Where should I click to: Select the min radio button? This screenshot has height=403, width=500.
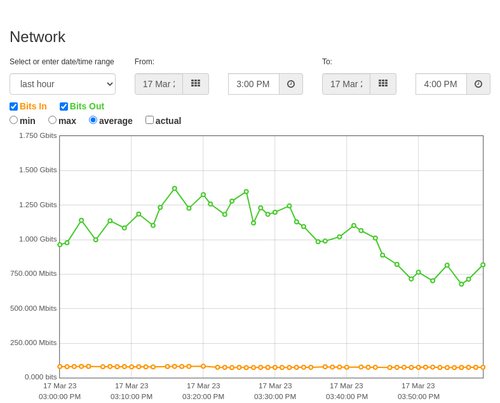(13, 120)
